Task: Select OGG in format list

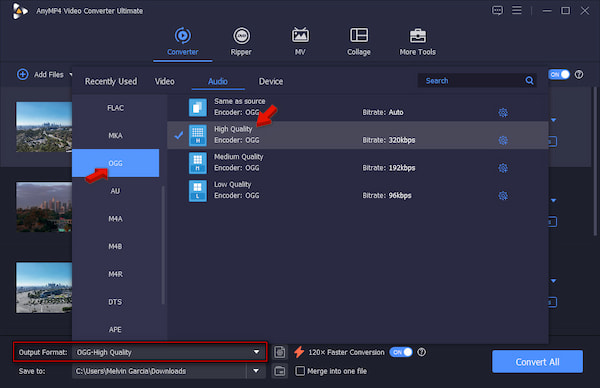Action: (116, 163)
